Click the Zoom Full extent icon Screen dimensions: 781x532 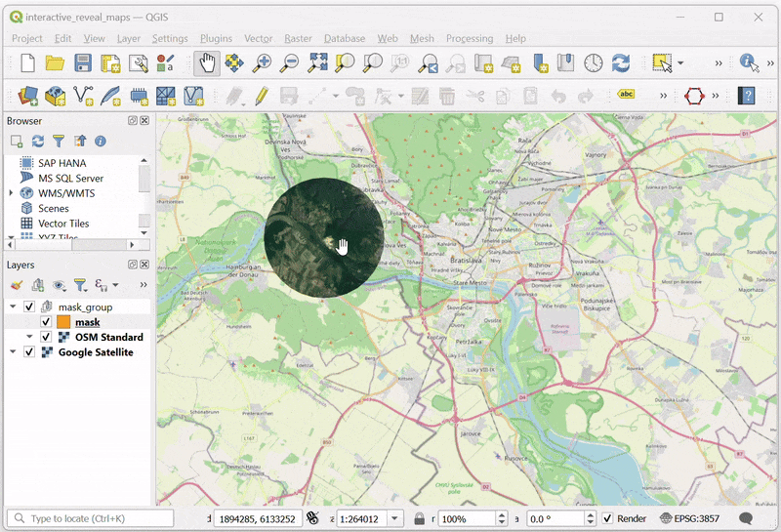(x=318, y=62)
